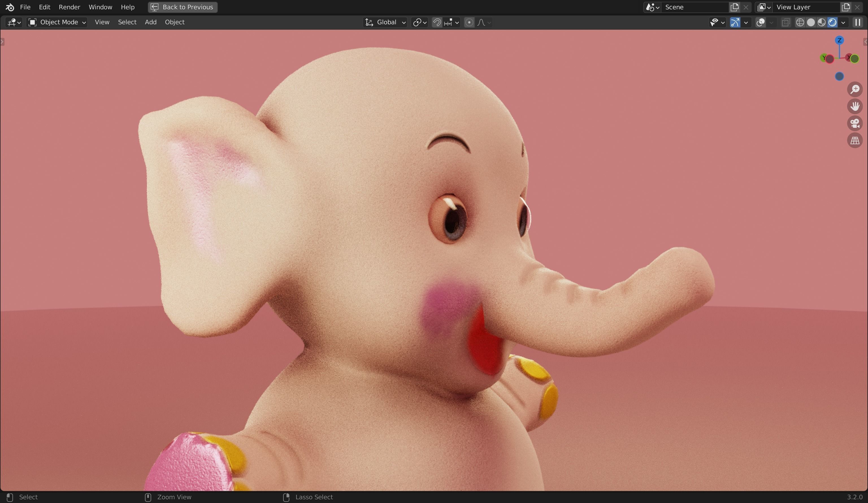The height and width of the screenshot is (503, 868).
Task: Open the Help menu
Action: (127, 7)
